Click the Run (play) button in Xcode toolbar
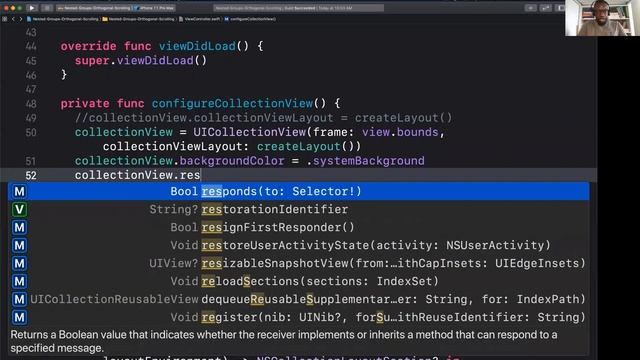The image size is (640, 360). click(31, 8)
